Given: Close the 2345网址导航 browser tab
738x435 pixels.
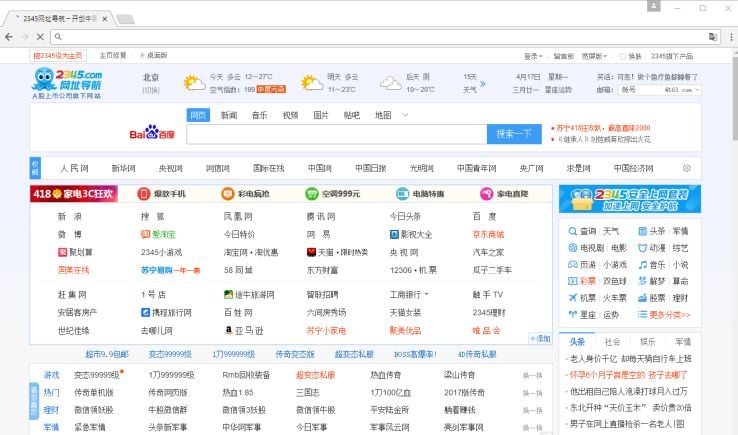Looking at the screenshot, I should point(104,19).
